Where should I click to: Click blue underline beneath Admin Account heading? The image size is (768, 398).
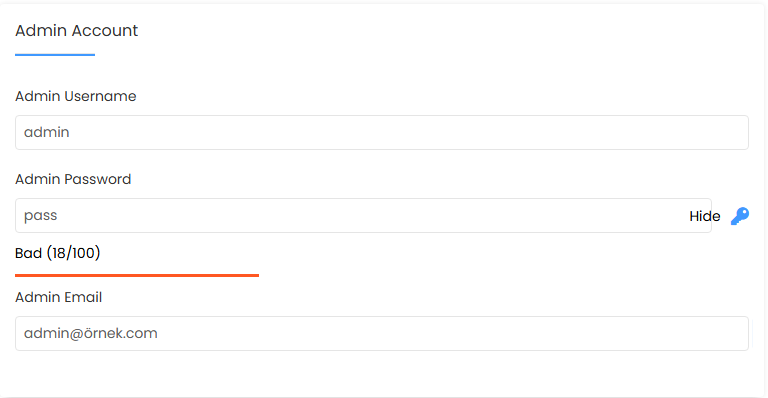(55, 55)
